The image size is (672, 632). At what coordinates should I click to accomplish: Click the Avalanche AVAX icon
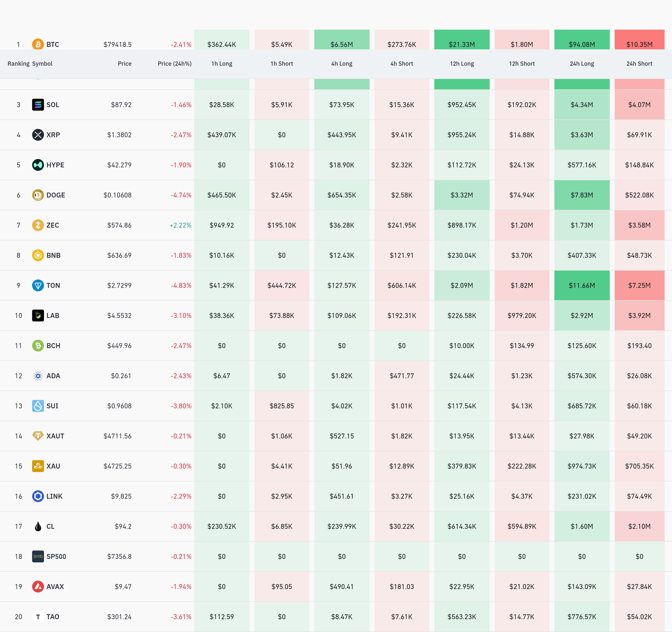38,586
